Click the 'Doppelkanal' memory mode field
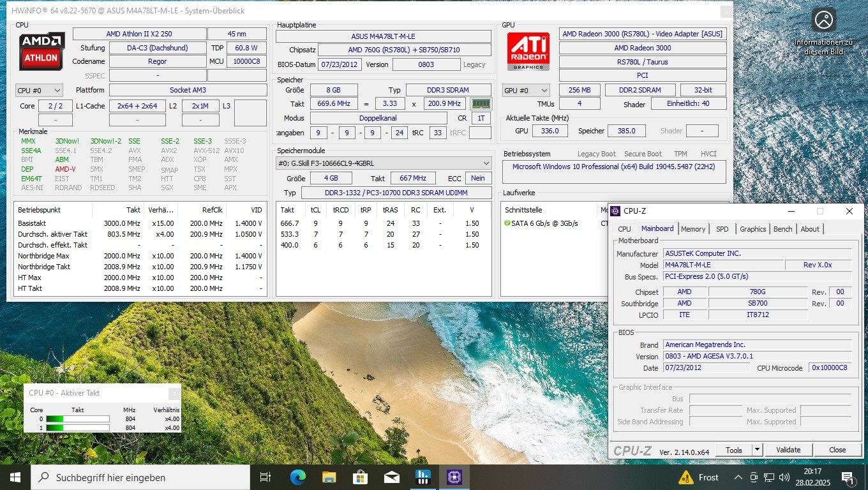Viewport: 868px width, 490px height. pos(378,118)
